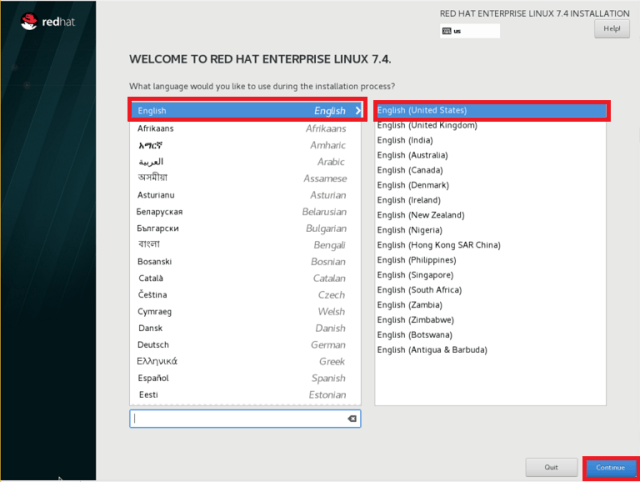Screen dimensions: 640x482
Task: Select English (New Zealand) locale
Action: [491, 215]
